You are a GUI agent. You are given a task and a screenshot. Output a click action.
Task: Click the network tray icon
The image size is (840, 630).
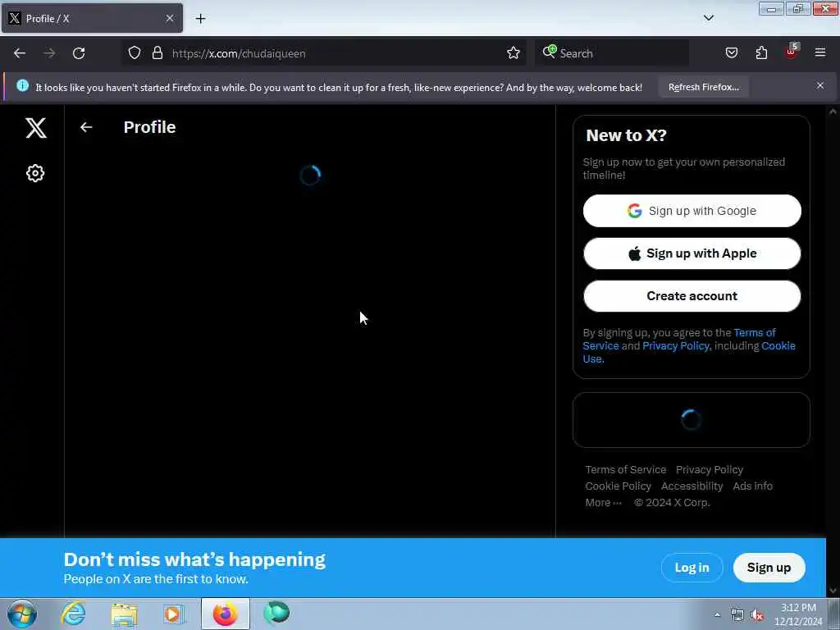click(x=737, y=615)
